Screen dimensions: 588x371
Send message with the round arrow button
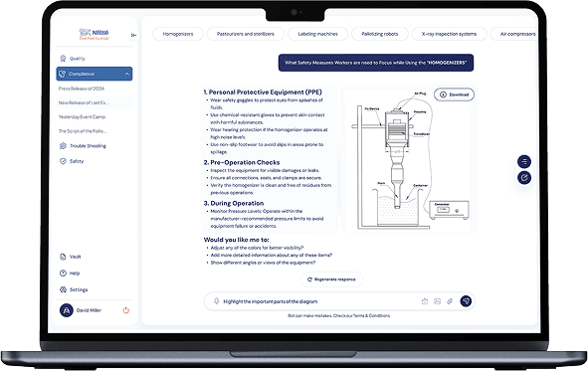pyautogui.click(x=466, y=301)
